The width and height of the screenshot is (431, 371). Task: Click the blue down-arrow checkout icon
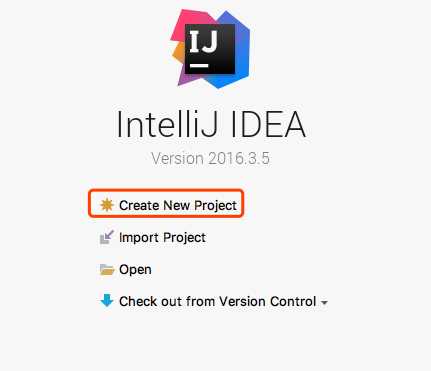107,300
